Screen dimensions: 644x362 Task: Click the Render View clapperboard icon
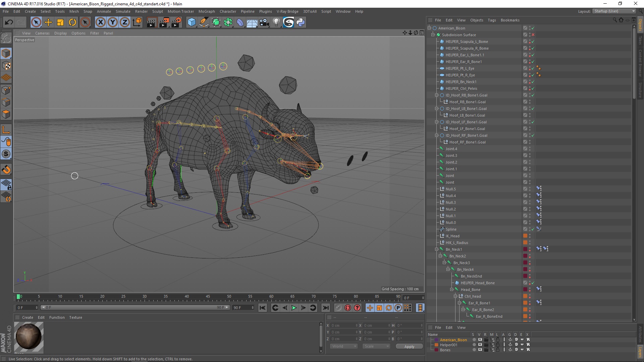152,22
